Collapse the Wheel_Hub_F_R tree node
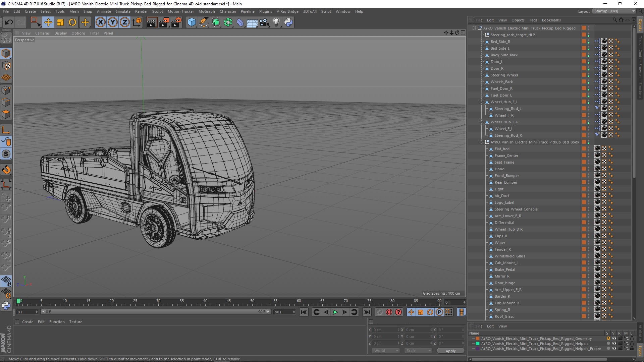 tap(482, 122)
